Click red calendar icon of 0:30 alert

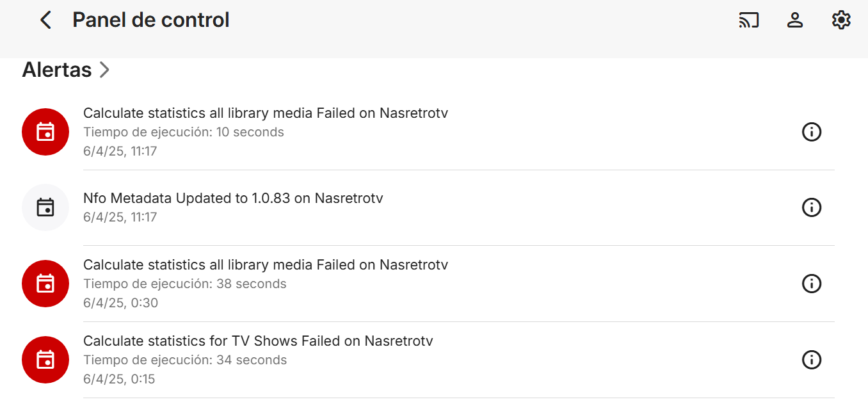(45, 284)
